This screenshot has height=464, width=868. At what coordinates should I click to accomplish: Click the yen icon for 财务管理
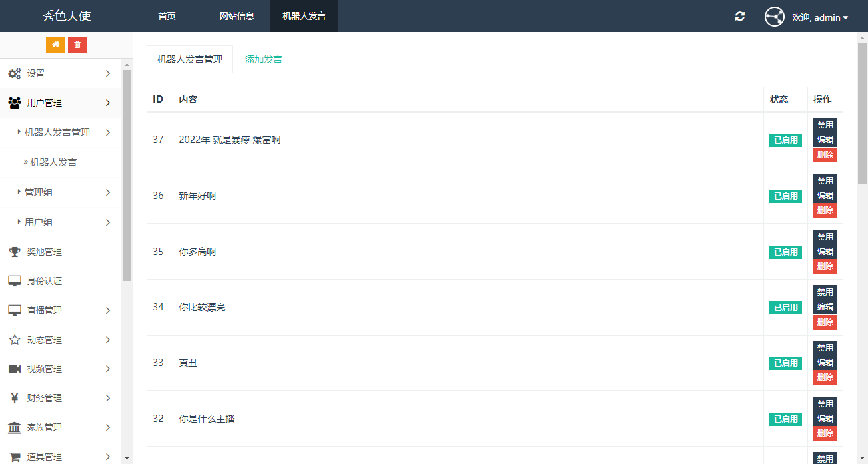tap(14, 398)
